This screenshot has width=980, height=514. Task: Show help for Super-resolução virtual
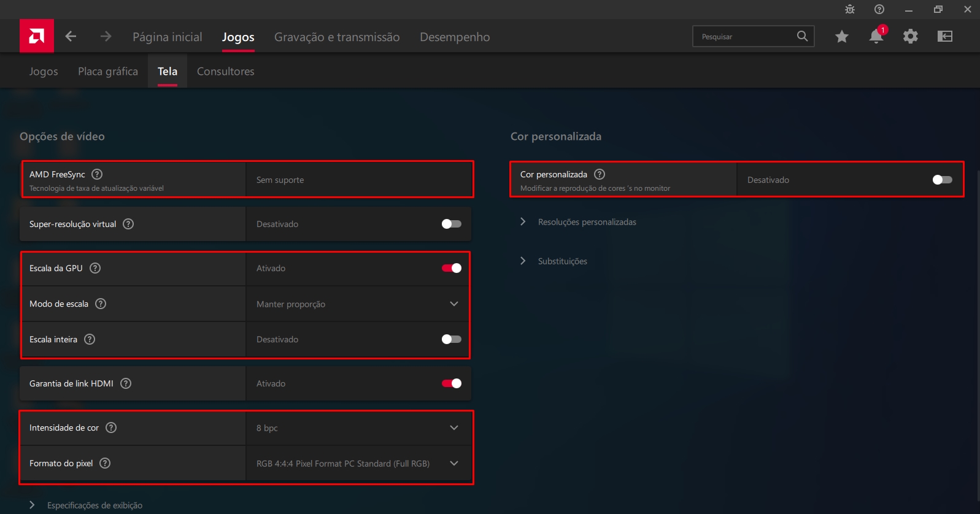tap(128, 224)
